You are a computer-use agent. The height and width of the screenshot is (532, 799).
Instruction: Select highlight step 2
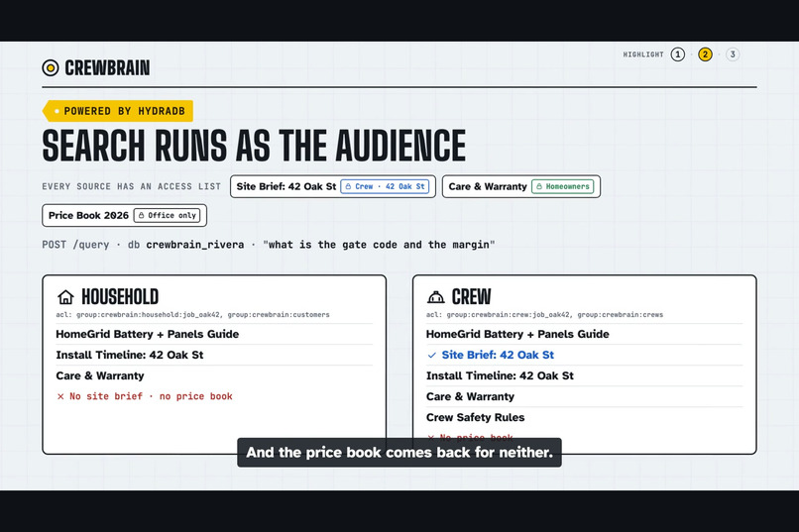[x=705, y=54]
